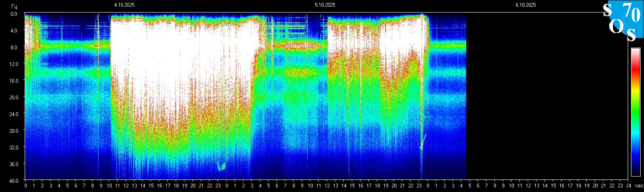
Task: Select the 6.10.2025 date label
Action: point(526,5)
